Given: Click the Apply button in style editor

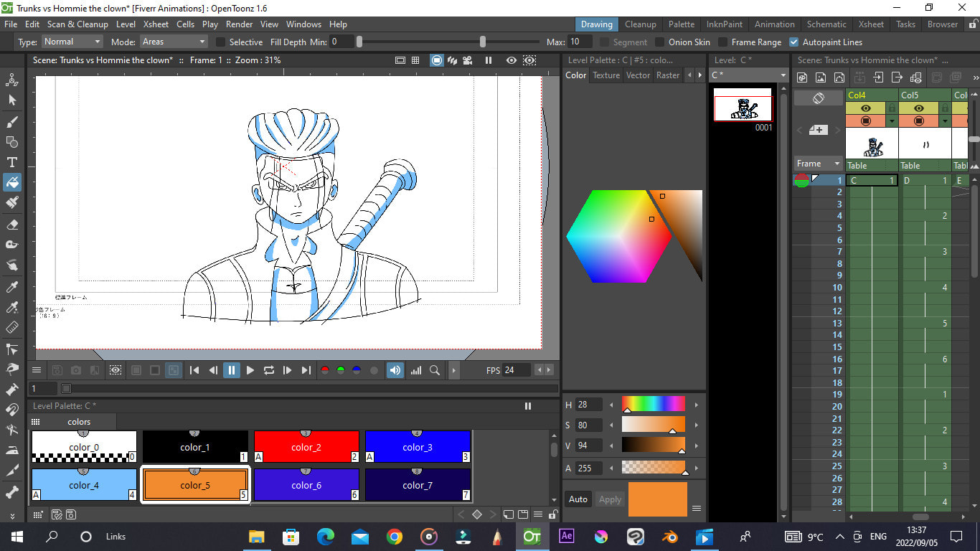Looking at the screenshot, I should [x=610, y=499].
